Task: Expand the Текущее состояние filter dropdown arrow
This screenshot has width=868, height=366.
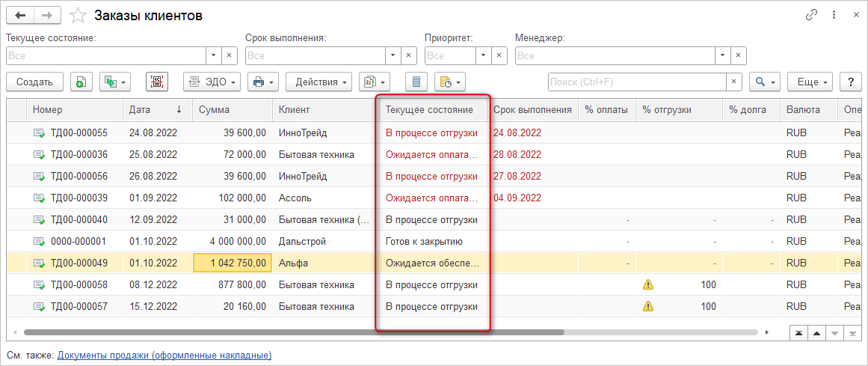Action: coord(214,56)
